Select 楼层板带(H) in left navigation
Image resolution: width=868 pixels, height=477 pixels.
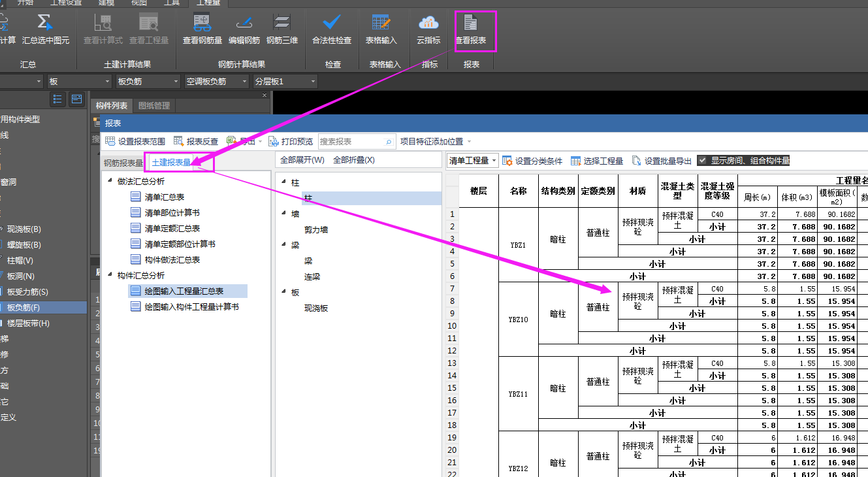click(x=28, y=323)
